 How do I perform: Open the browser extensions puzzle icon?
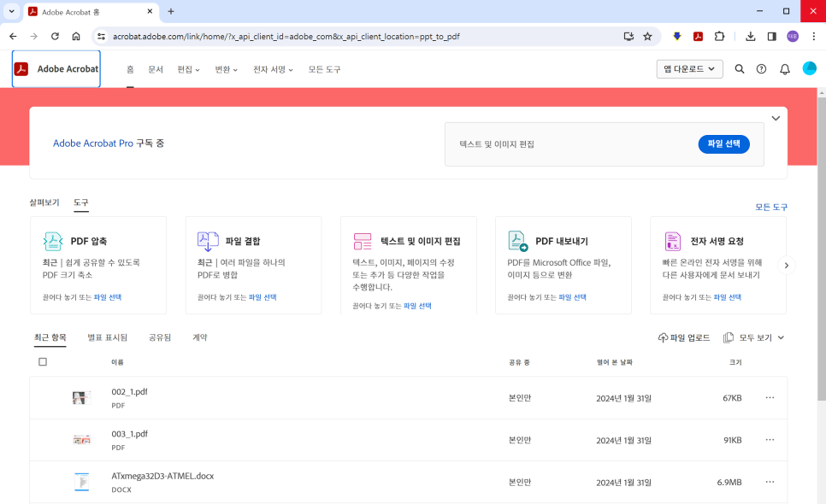tap(719, 36)
